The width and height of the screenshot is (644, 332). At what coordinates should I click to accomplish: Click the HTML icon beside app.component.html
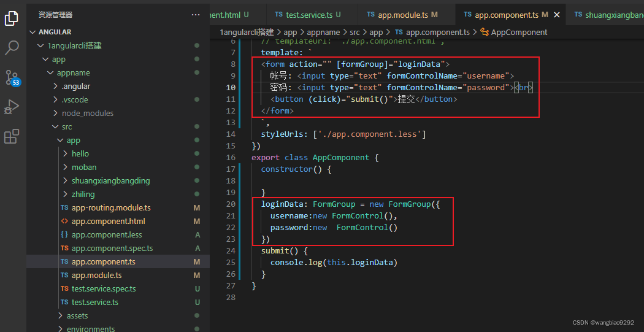coord(64,221)
